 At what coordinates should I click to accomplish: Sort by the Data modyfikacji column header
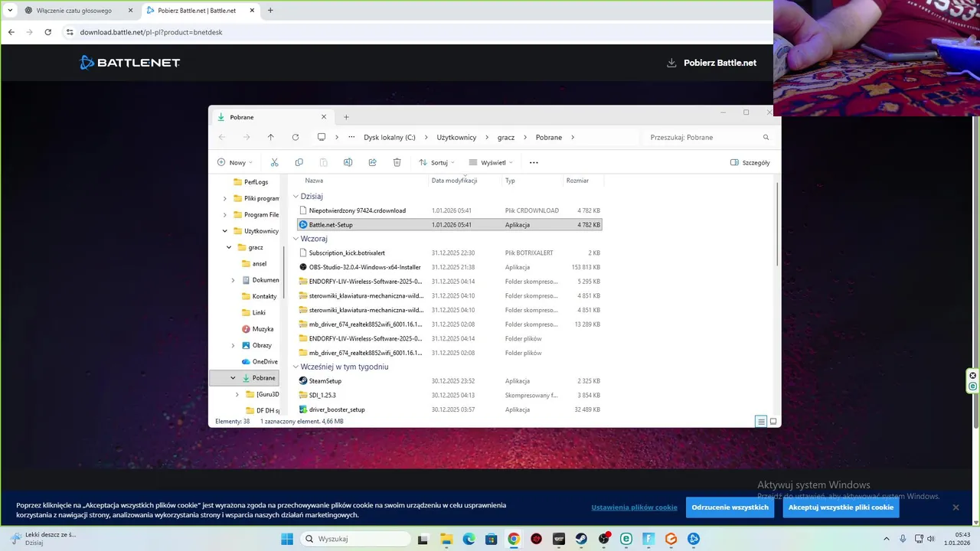[x=454, y=181]
